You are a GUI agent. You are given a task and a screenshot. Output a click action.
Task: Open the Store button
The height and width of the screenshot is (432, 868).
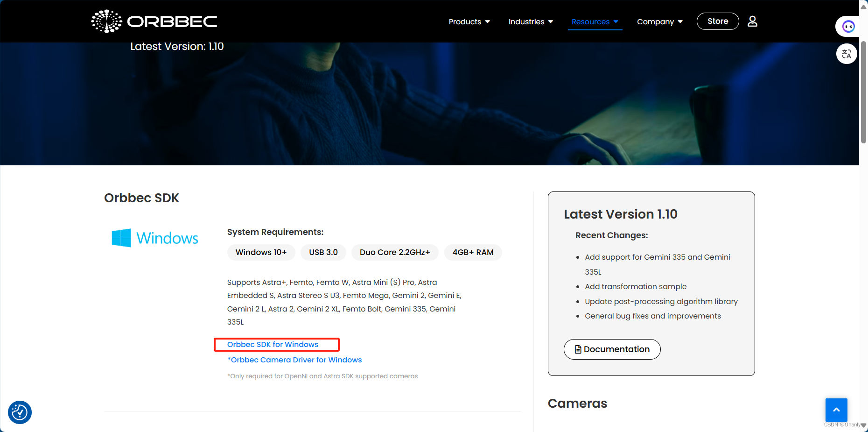(718, 21)
